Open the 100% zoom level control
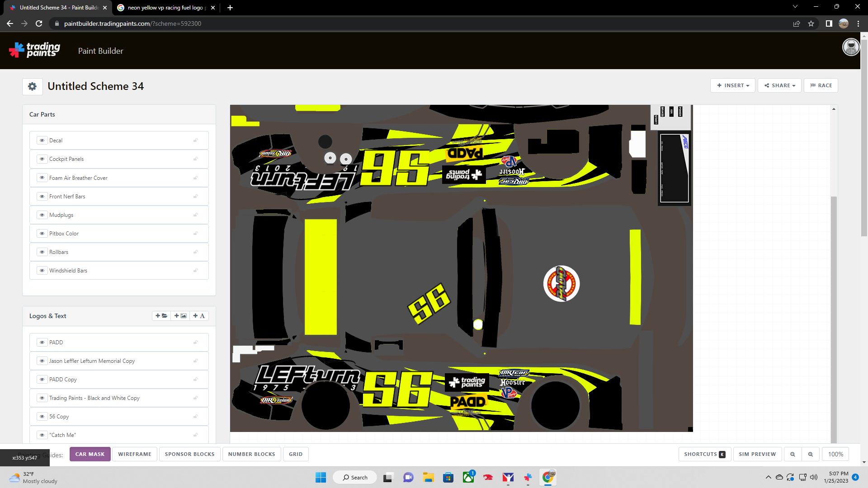Image resolution: width=868 pixels, height=488 pixels. [x=835, y=455]
